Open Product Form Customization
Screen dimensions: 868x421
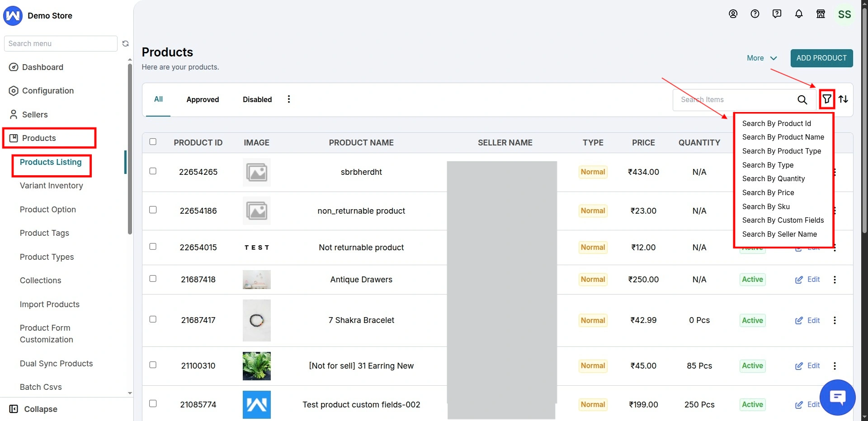[x=47, y=334]
